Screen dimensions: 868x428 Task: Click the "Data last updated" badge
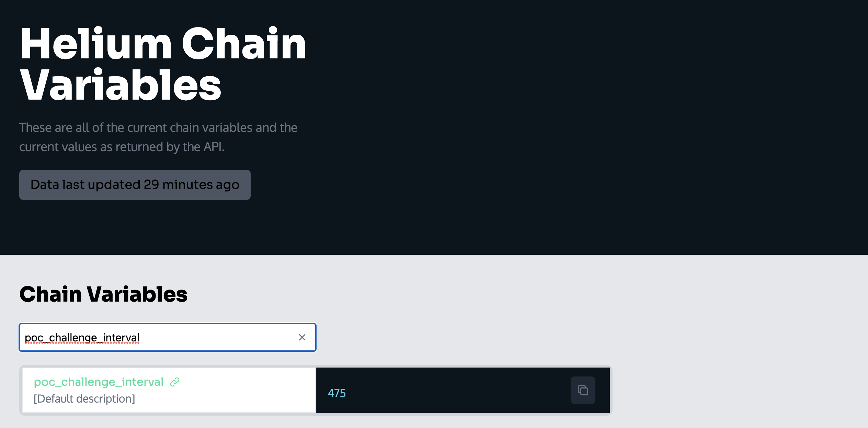[x=135, y=185]
